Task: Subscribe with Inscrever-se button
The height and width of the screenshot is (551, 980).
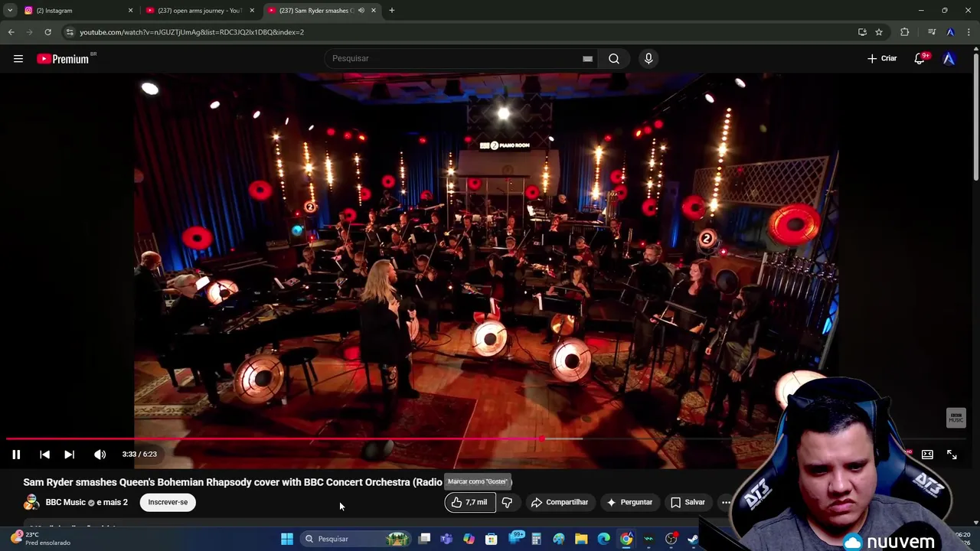Action: pos(168,502)
